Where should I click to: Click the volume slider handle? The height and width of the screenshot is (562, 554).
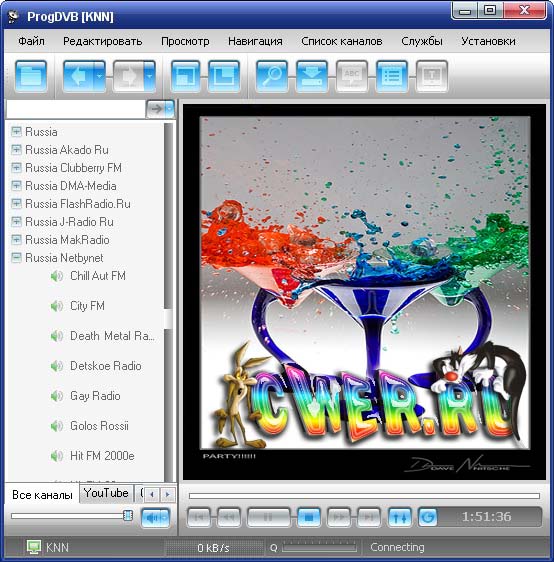128,515
